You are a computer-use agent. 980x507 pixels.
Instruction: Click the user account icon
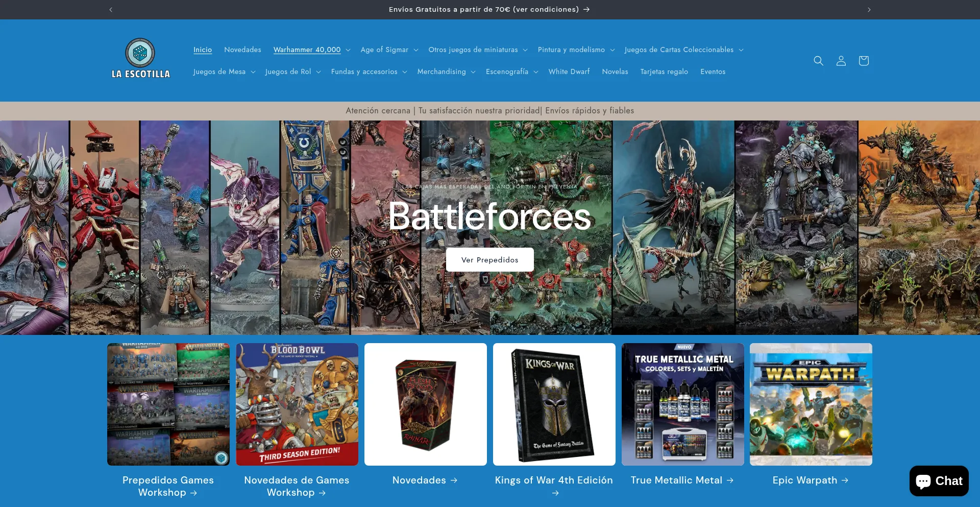(x=841, y=61)
